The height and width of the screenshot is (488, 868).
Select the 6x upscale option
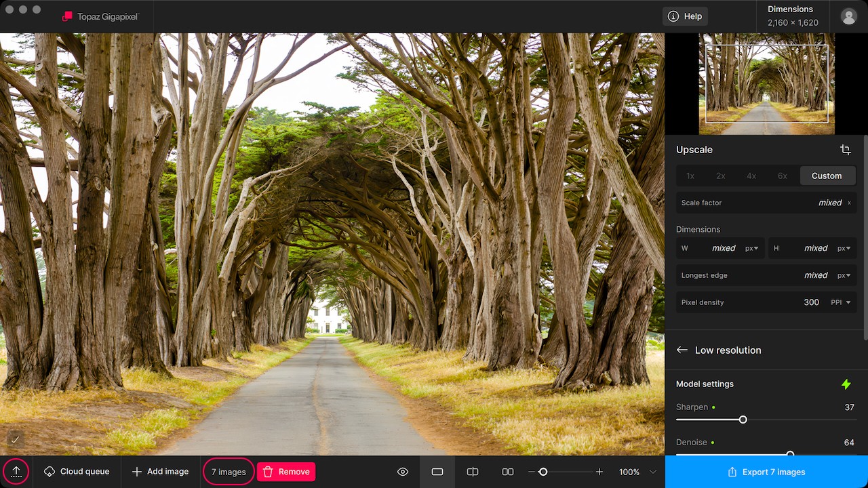click(783, 176)
